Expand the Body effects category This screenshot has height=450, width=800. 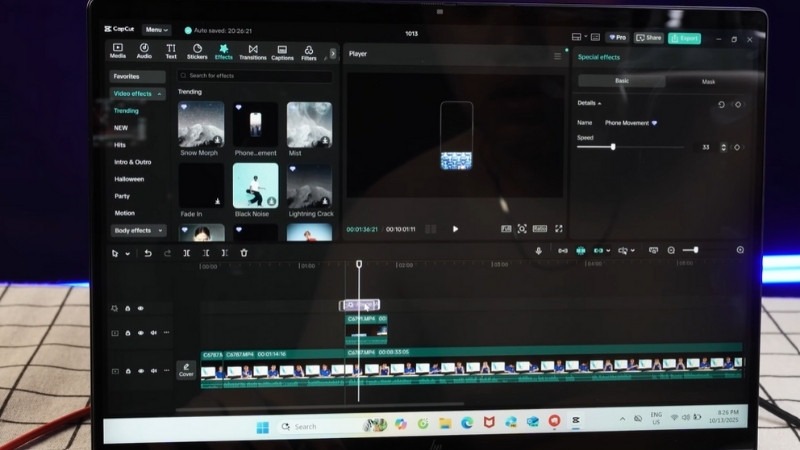(x=159, y=230)
